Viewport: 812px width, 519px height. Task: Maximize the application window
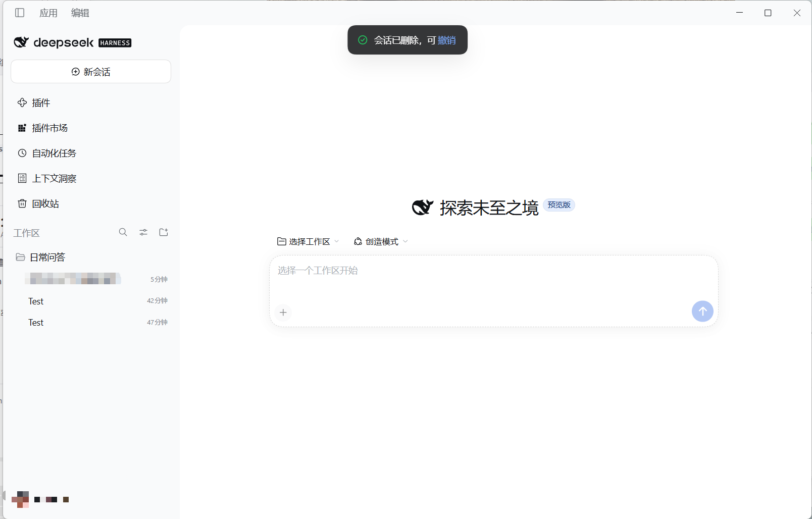[x=768, y=13]
